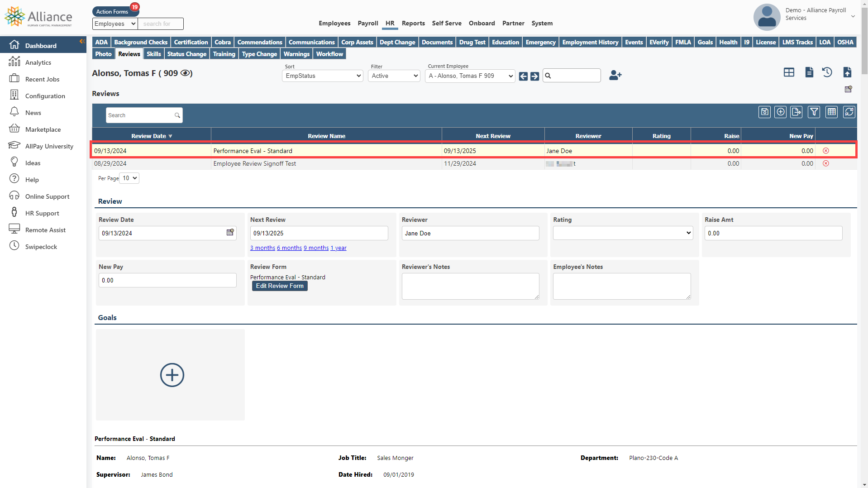Open the column chooser grid icon in the Reviews toolbar
Image resolution: width=868 pixels, height=488 pixels.
831,112
